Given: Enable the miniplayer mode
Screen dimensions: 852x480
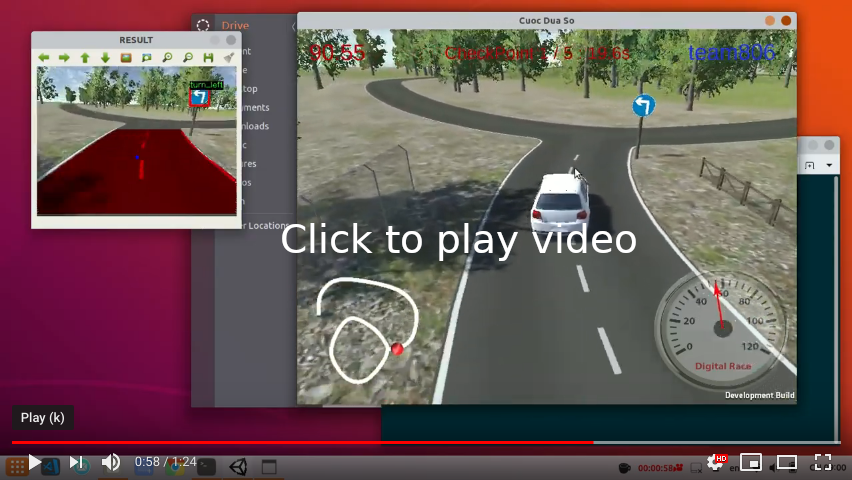Looking at the screenshot, I should 751,463.
